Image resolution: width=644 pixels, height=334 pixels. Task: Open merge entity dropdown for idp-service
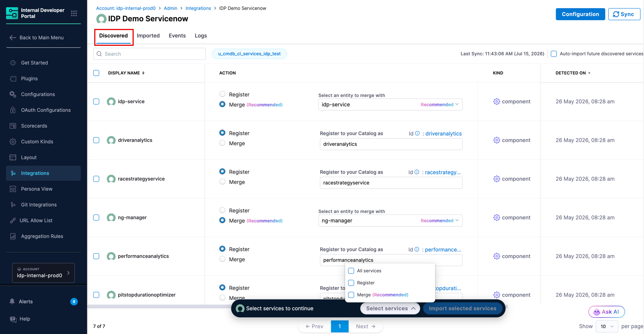(x=391, y=104)
